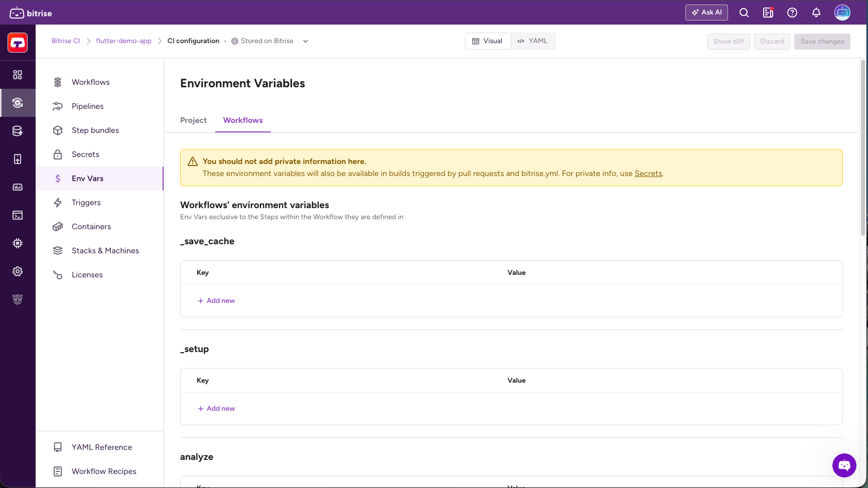This screenshot has height=488, width=868.
Task: Switch to the Project tab
Action: point(193,120)
